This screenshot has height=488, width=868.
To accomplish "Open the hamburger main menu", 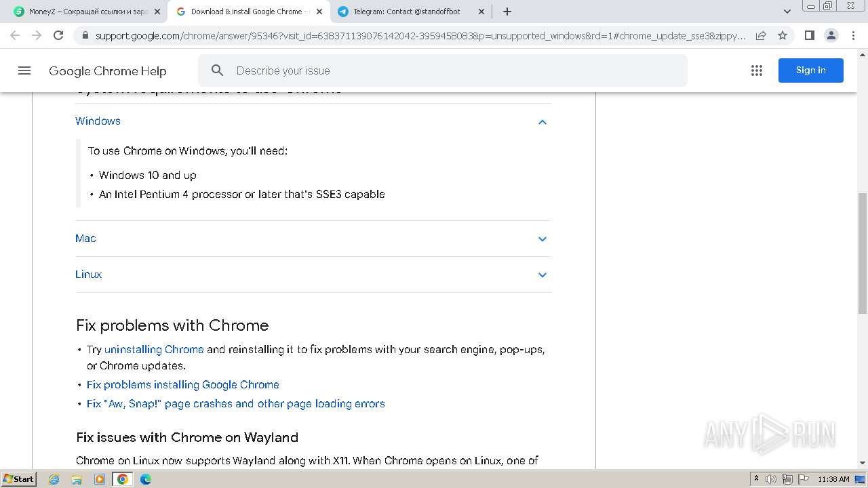I will [24, 70].
